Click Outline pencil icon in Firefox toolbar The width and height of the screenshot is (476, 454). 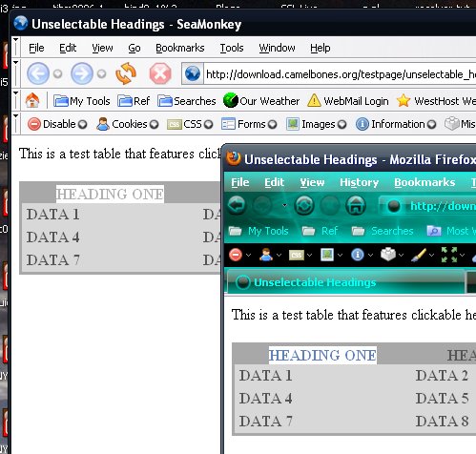(x=418, y=255)
